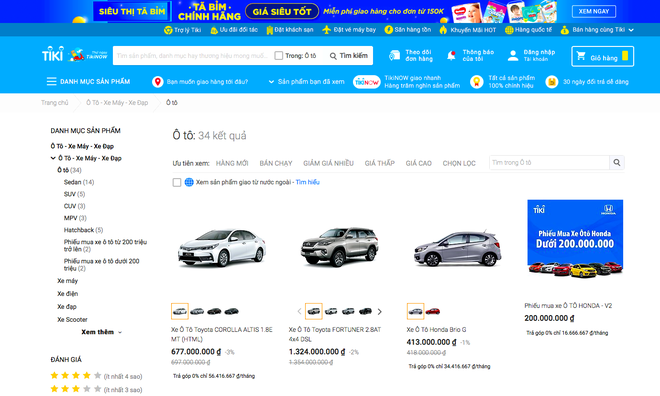The width and height of the screenshot is (660, 396).
Task: Click 'Tìm hiểu' link
Action: [x=307, y=182]
